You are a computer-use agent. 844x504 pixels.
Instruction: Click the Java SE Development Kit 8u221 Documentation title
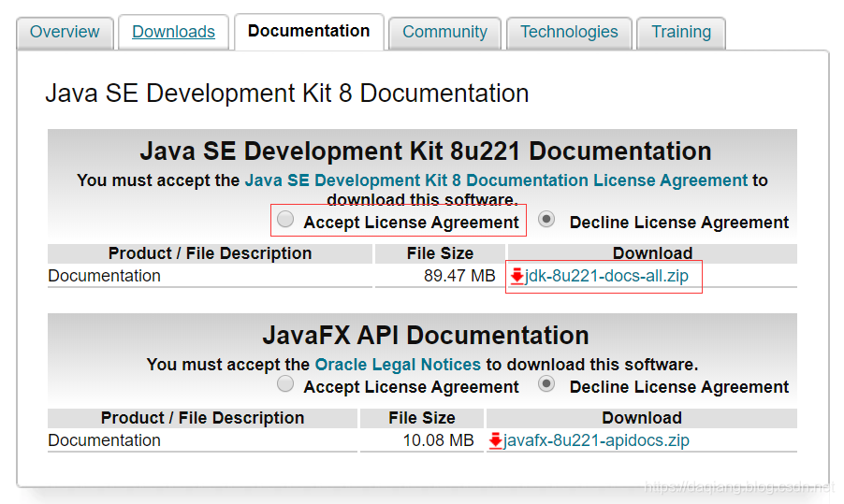pyautogui.click(x=426, y=151)
